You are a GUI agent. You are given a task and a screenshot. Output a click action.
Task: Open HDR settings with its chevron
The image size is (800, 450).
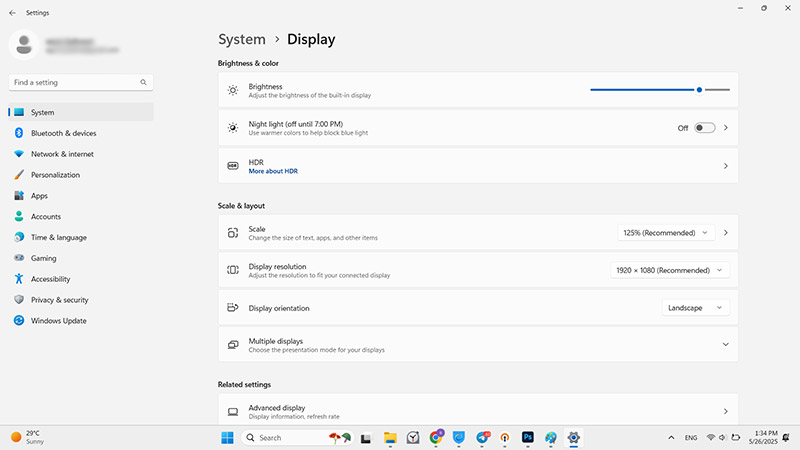tap(726, 166)
